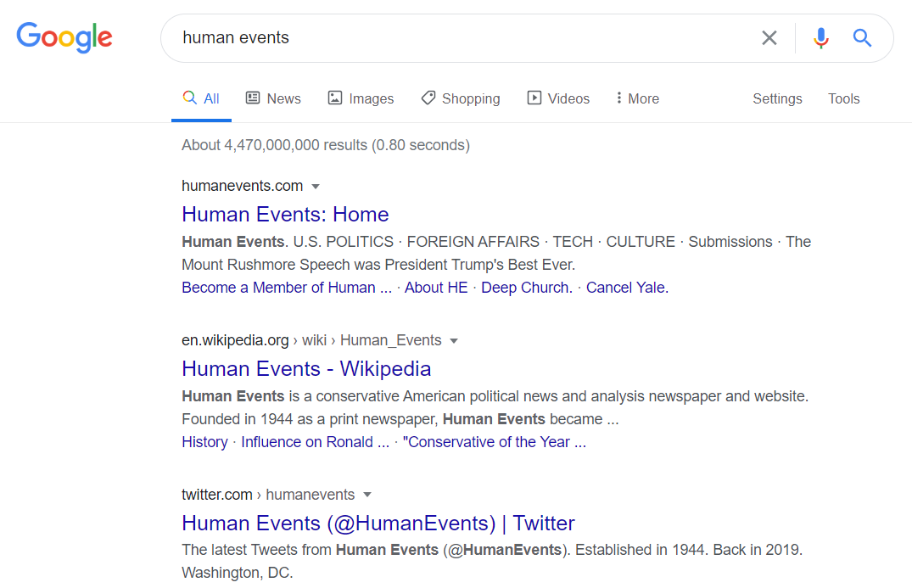912x588 pixels.
Task: Open the More search options menu
Action: pos(637,98)
